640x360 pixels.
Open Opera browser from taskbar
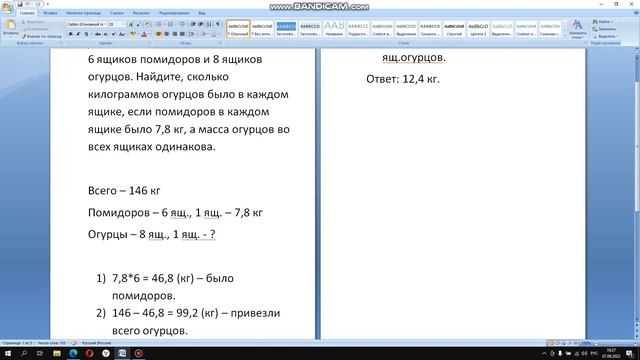[x=89, y=353]
